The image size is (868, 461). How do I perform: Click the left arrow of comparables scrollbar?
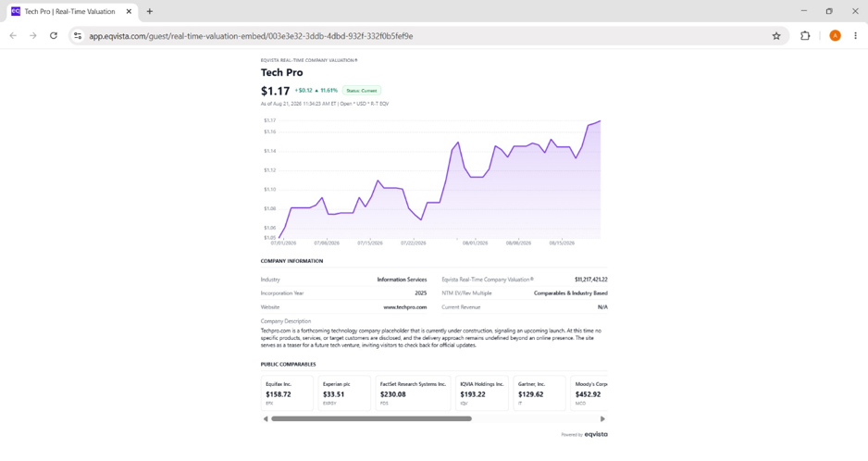[266, 419]
